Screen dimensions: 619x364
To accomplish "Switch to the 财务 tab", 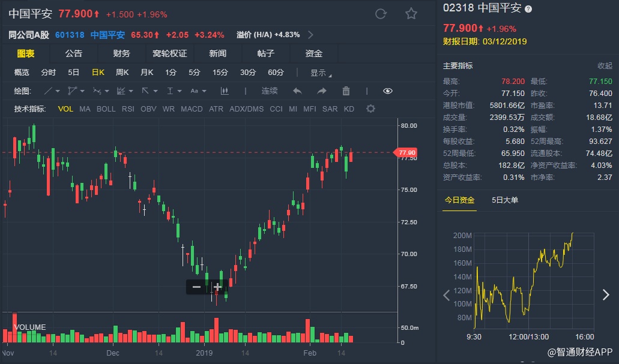I will (121, 53).
